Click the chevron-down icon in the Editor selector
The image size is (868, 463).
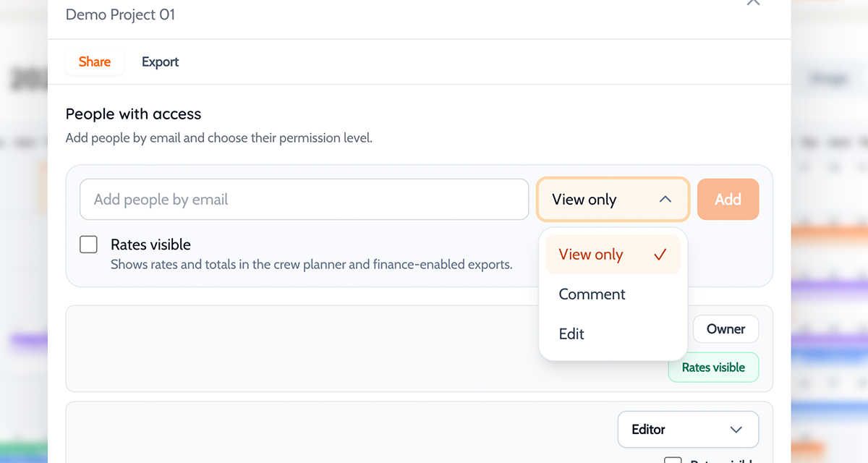pos(736,430)
